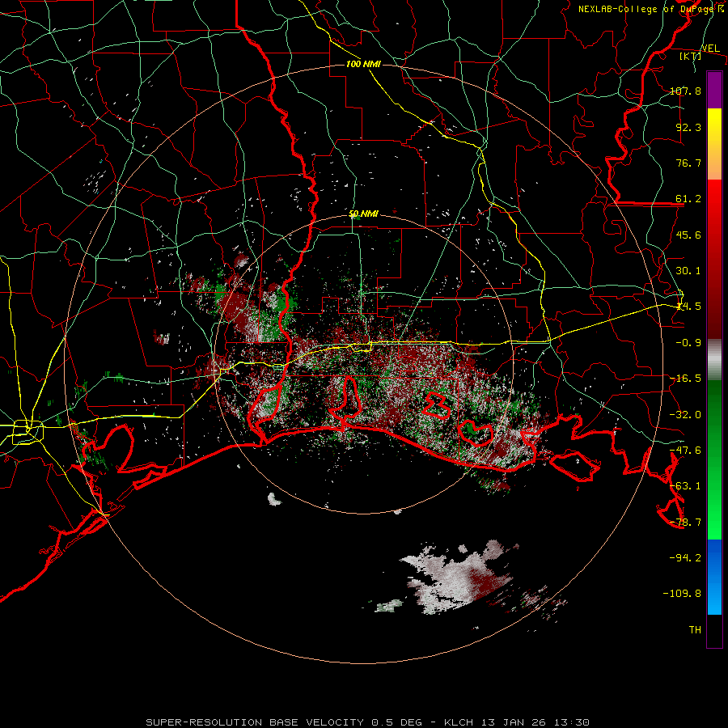Click the 107.8 value on velocity scale

pyautogui.click(x=685, y=91)
